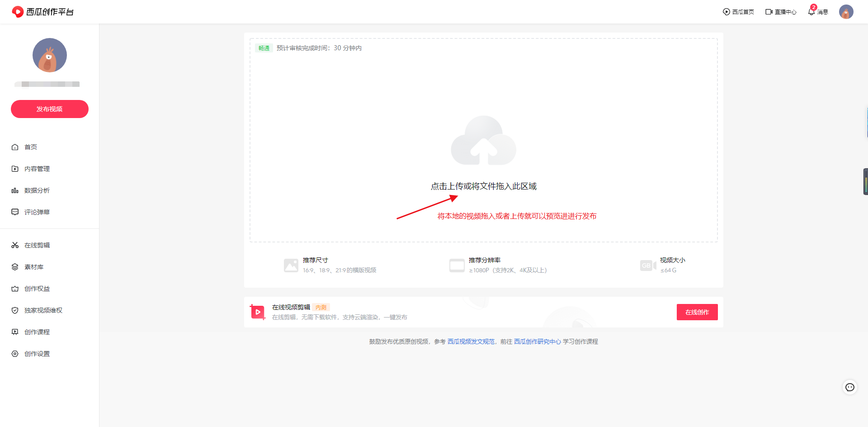
Task: Follow the 西瓜创作研究中心 link
Action: tap(537, 342)
